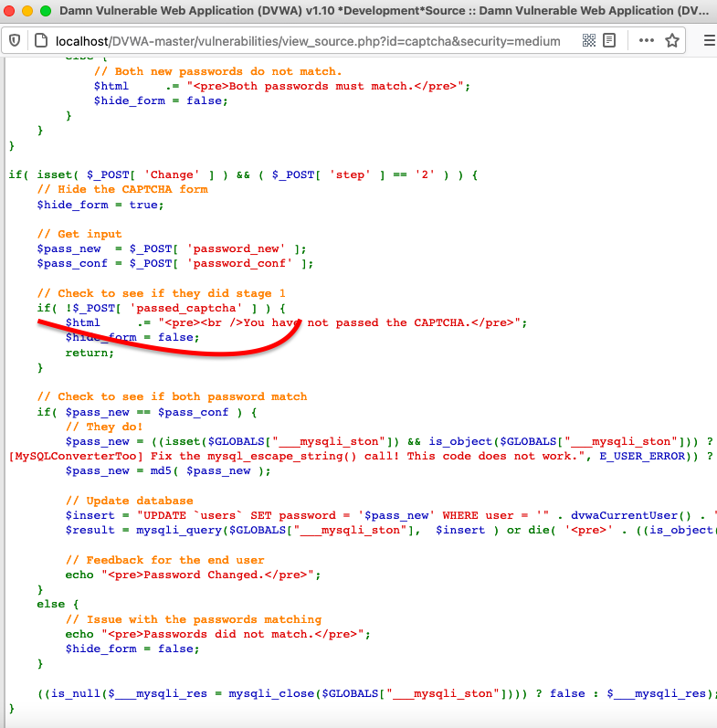The width and height of the screenshot is (717, 728).
Task: Open the Firefox hamburger menu
Action: coord(710,41)
